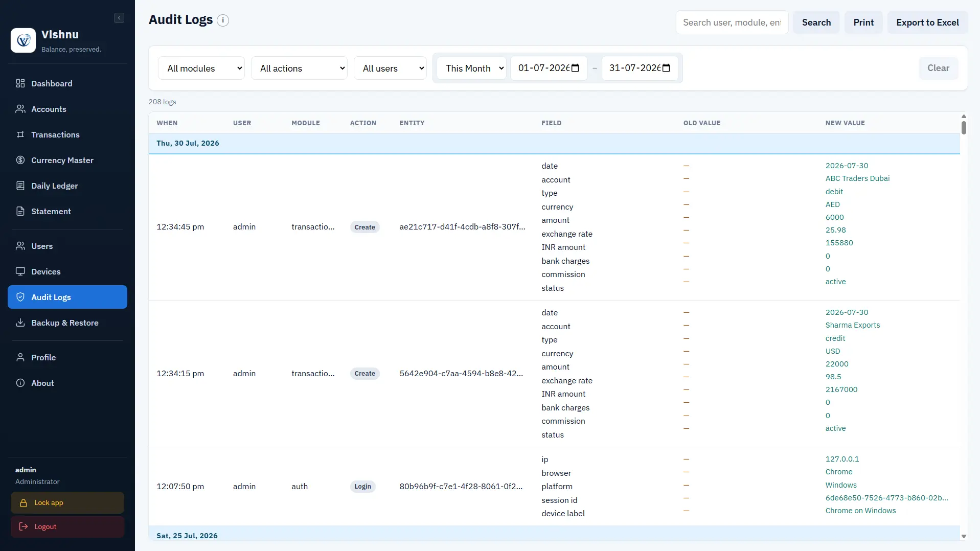Open the All actions dropdown
980x551 pixels.
(300, 68)
